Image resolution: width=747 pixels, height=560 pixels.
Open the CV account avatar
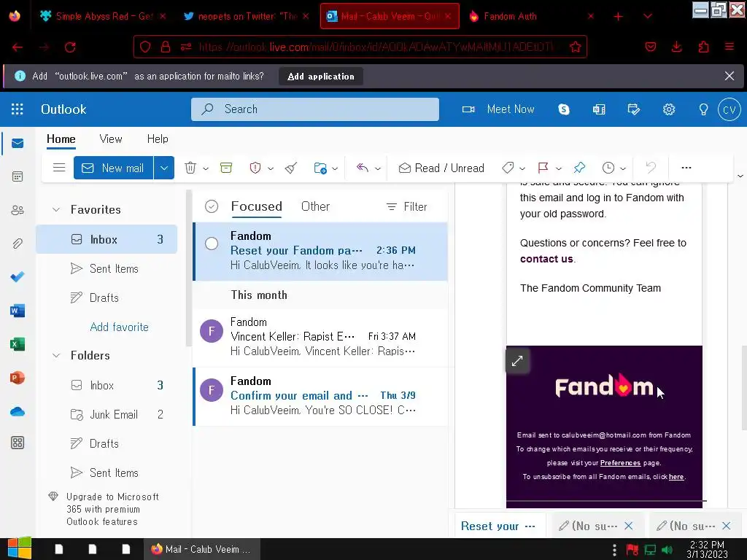point(729,109)
